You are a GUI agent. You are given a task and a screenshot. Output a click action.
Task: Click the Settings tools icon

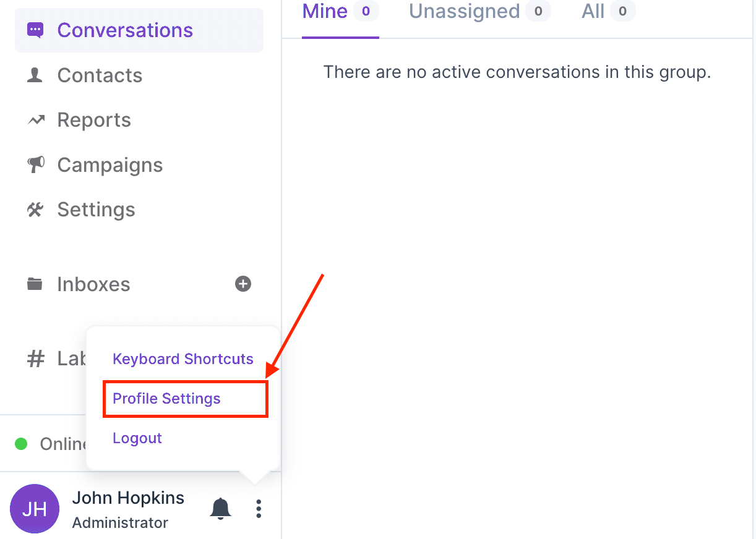35,210
